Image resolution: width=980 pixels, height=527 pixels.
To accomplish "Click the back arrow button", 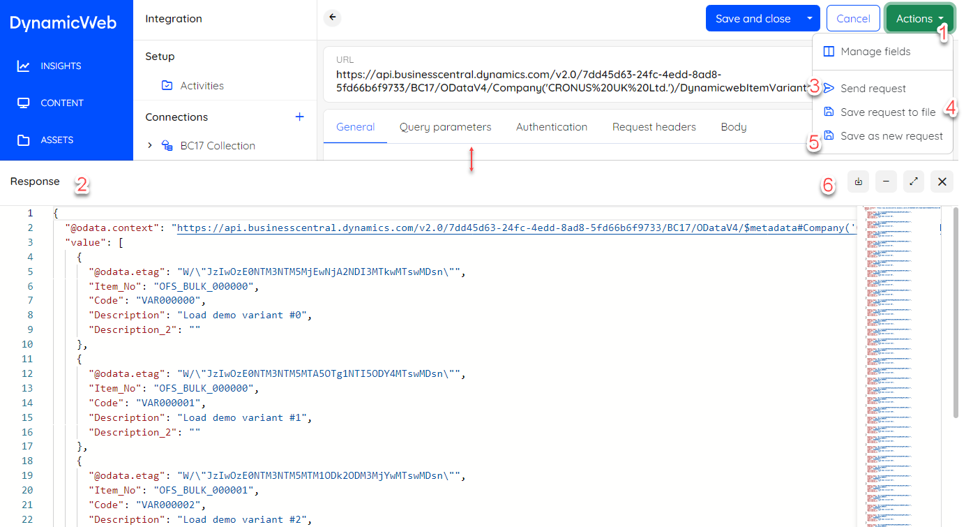I will pyautogui.click(x=333, y=18).
